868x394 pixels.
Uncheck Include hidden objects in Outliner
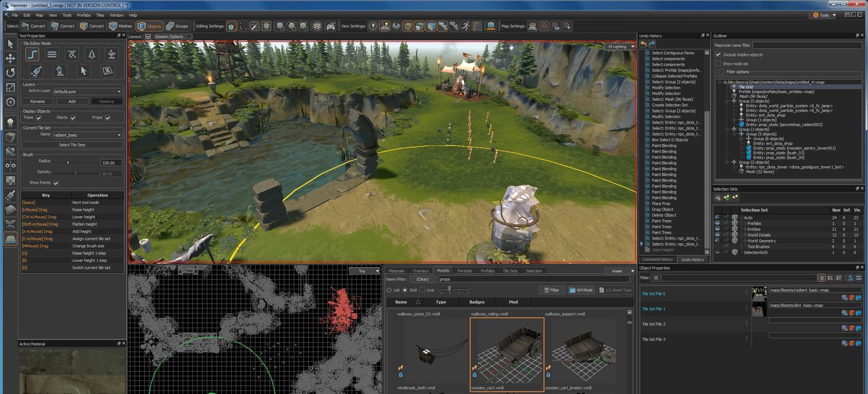718,54
